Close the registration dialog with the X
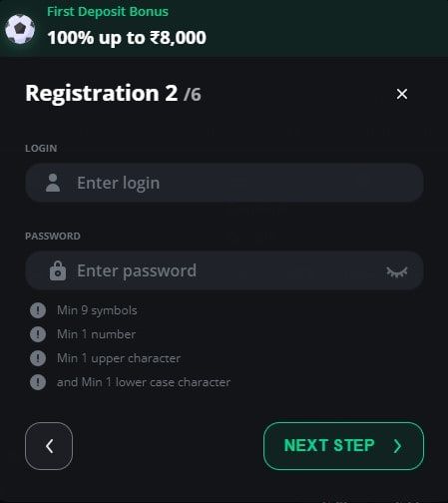The image size is (448, 503). [x=402, y=94]
